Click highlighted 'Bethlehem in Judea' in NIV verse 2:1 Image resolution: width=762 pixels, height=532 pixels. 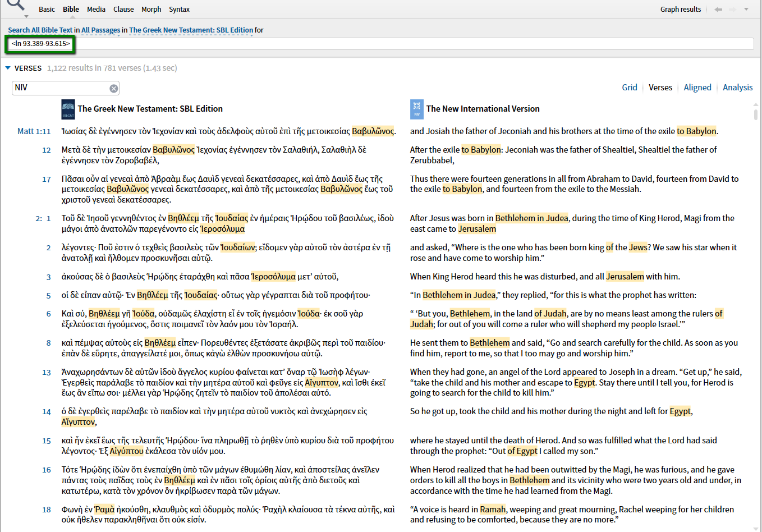pyautogui.click(x=531, y=218)
